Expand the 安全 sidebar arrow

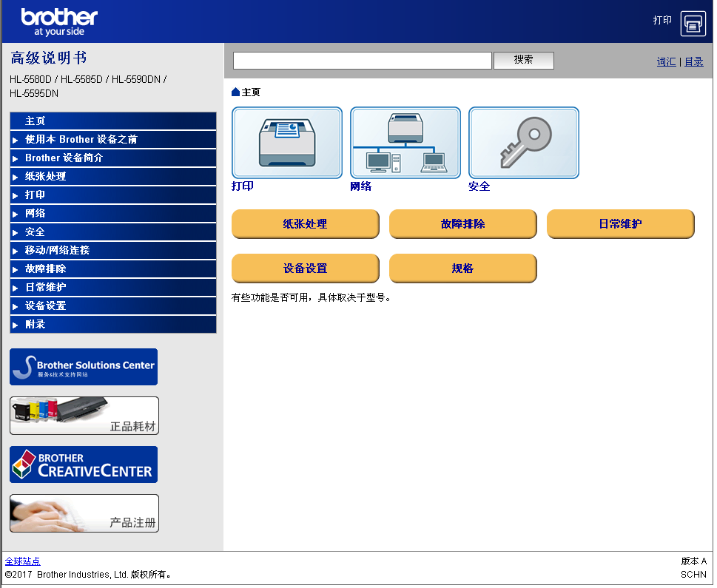point(15,233)
